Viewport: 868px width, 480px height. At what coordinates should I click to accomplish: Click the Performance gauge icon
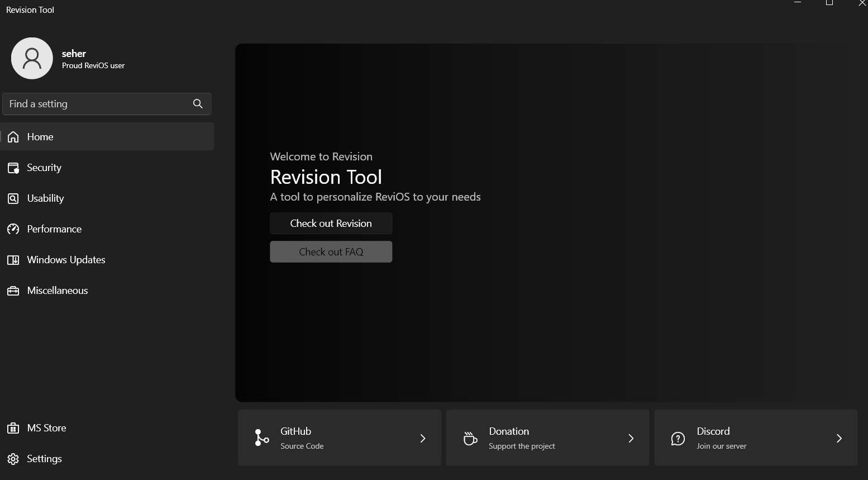tap(13, 229)
